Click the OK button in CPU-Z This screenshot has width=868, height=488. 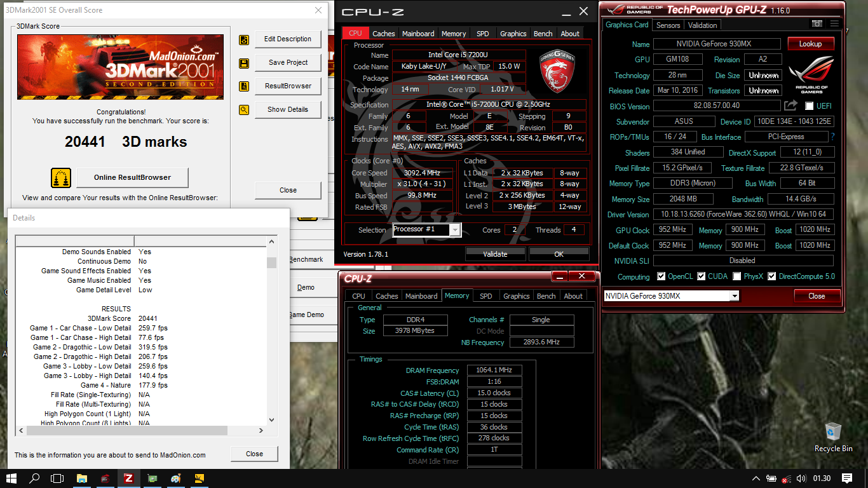[x=559, y=254]
